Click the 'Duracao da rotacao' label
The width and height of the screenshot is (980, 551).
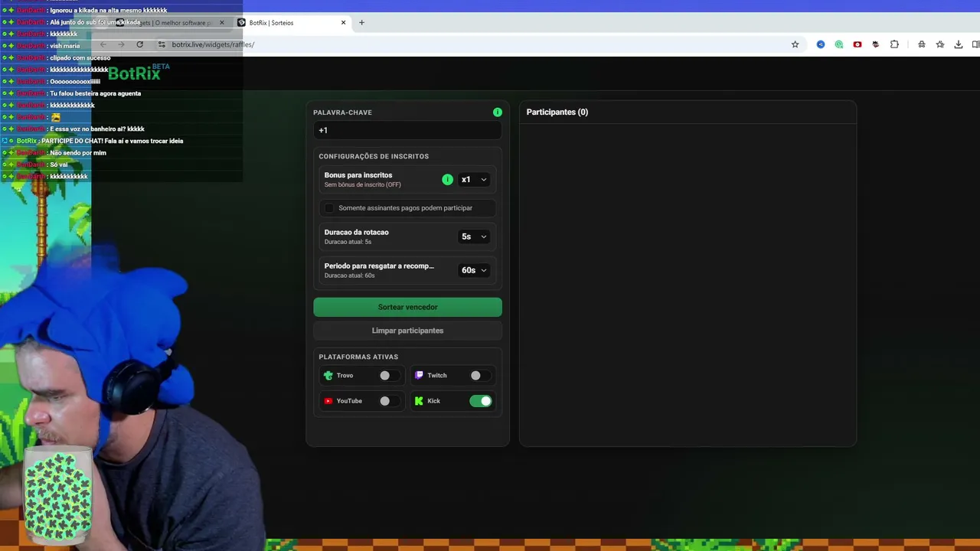click(356, 233)
